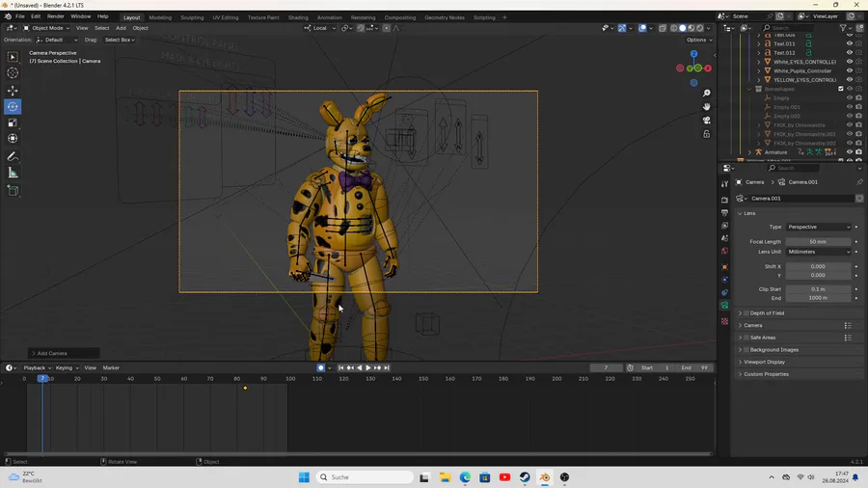Enable the Safe Areas checkbox

[x=746, y=338]
